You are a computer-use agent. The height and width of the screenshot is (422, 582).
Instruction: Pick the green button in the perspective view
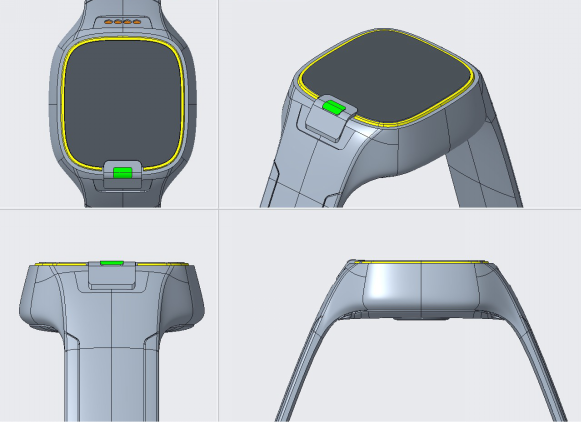(x=334, y=107)
